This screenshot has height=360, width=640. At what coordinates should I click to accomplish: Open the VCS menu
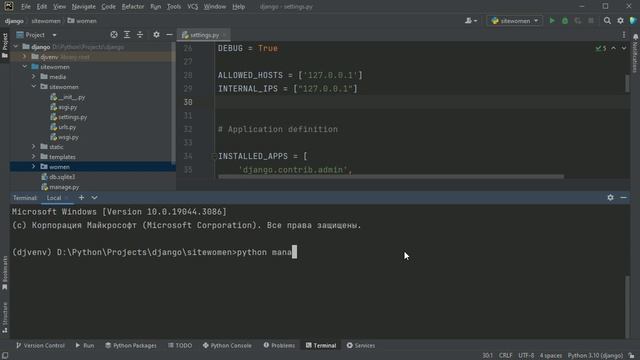click(192, 7)
